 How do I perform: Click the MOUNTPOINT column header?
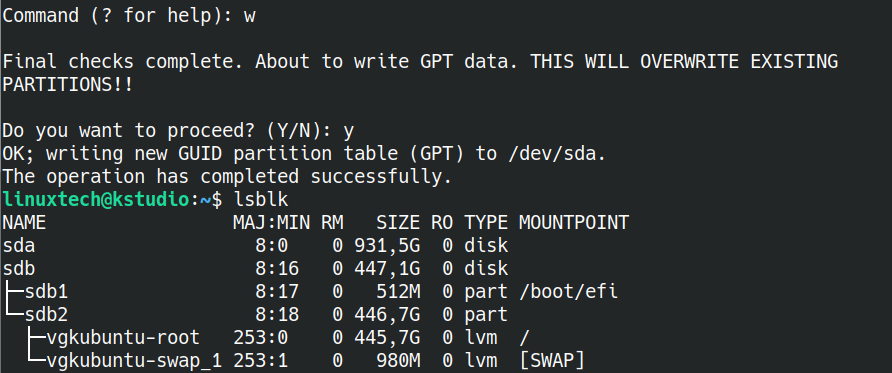(573, 222)
